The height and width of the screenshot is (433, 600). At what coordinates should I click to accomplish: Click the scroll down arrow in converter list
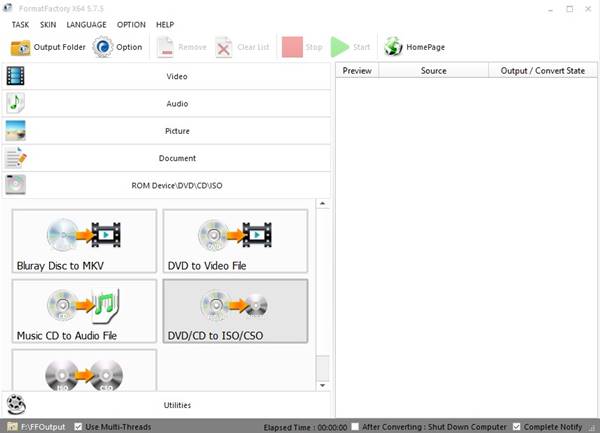323,385
